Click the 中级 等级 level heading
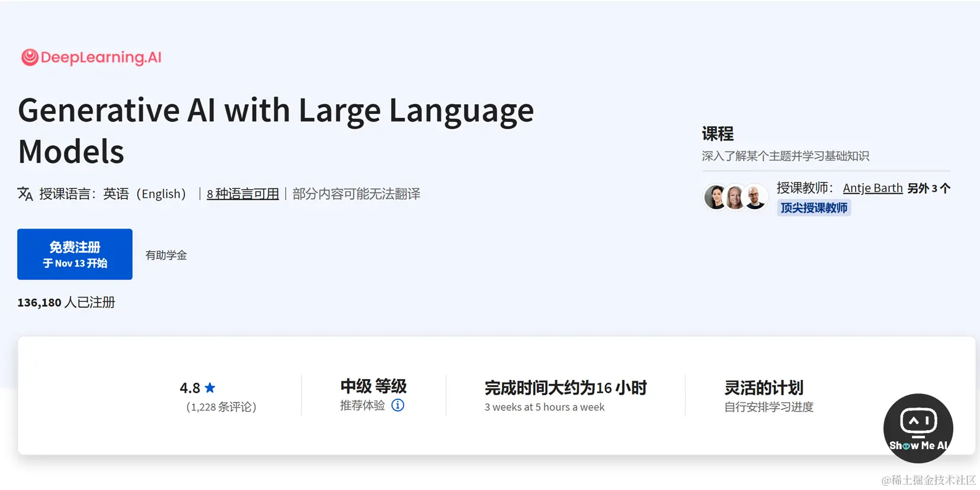Screen dimensions: 980x490 pyautogui.click(x=373, y=386)
